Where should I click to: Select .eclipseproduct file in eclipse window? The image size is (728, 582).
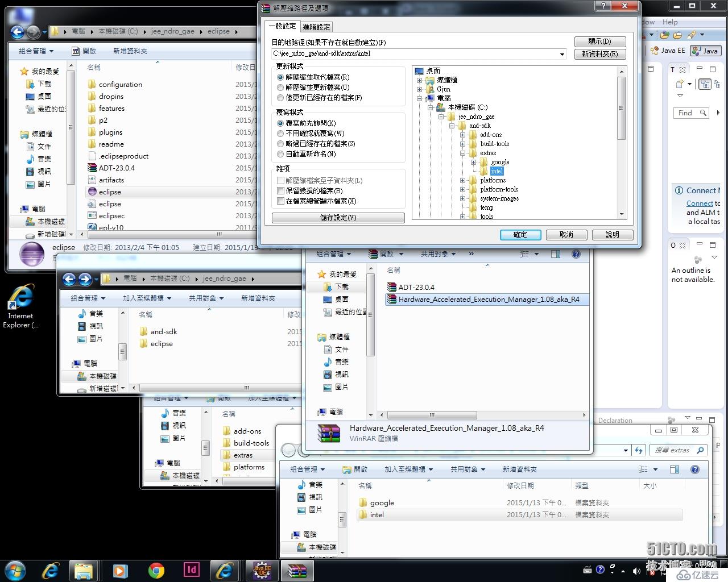click(123, 156)
